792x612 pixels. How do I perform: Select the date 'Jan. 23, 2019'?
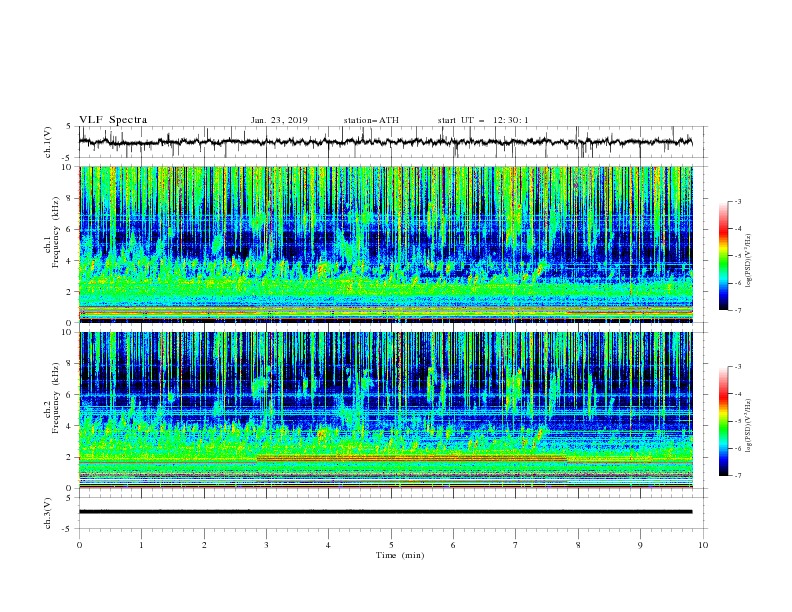279,120
